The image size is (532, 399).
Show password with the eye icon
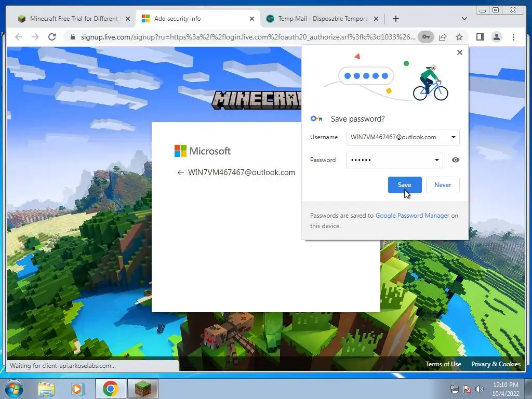tap(456, 160)
